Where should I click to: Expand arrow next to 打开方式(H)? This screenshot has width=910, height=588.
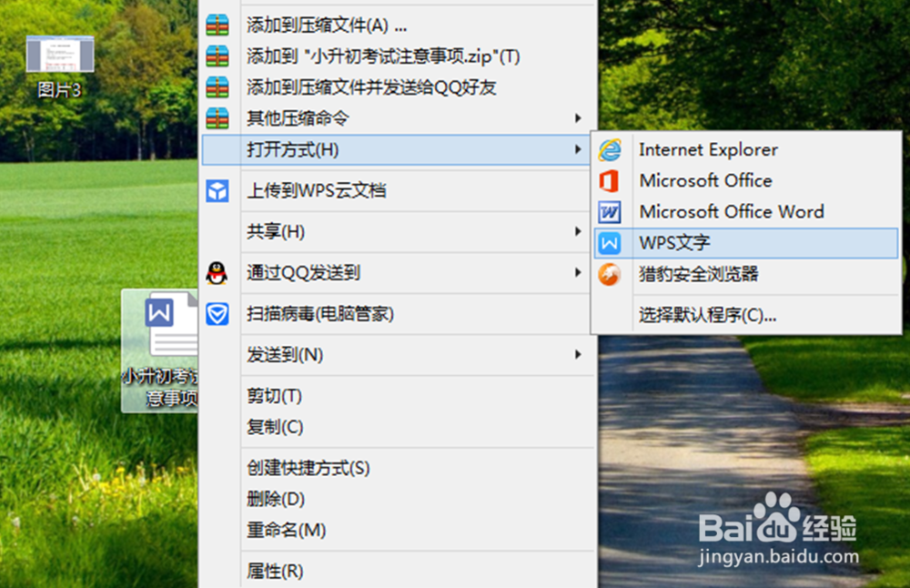click(578, 150)
